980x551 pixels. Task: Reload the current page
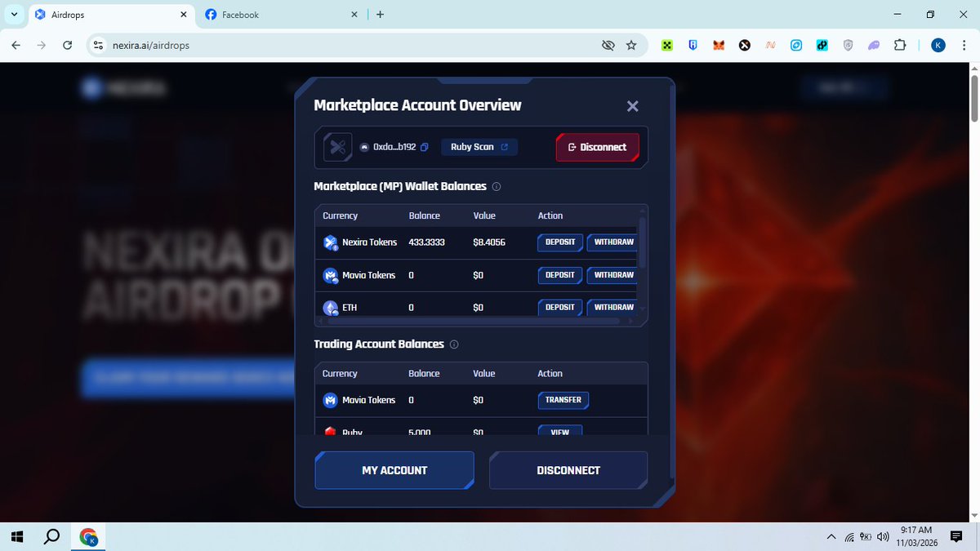(x=67, y=46)
